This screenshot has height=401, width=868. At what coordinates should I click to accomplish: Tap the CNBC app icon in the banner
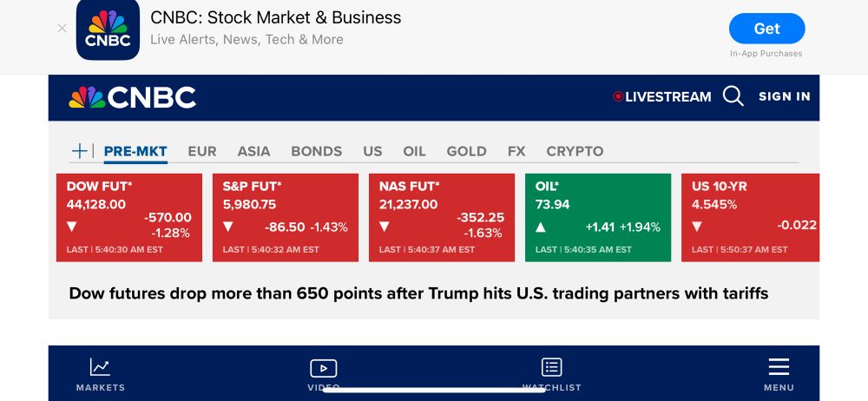pos(108,29)
